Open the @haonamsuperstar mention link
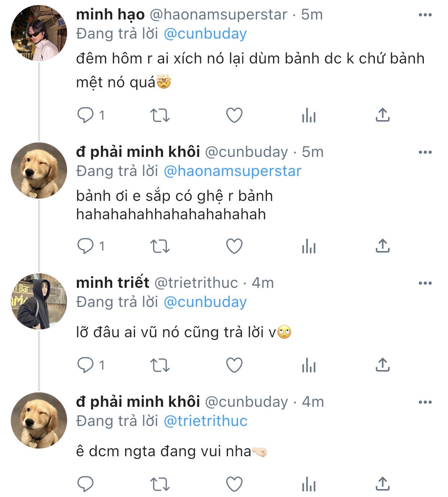The width and height of the screenshot is (448, 497). 232,171
